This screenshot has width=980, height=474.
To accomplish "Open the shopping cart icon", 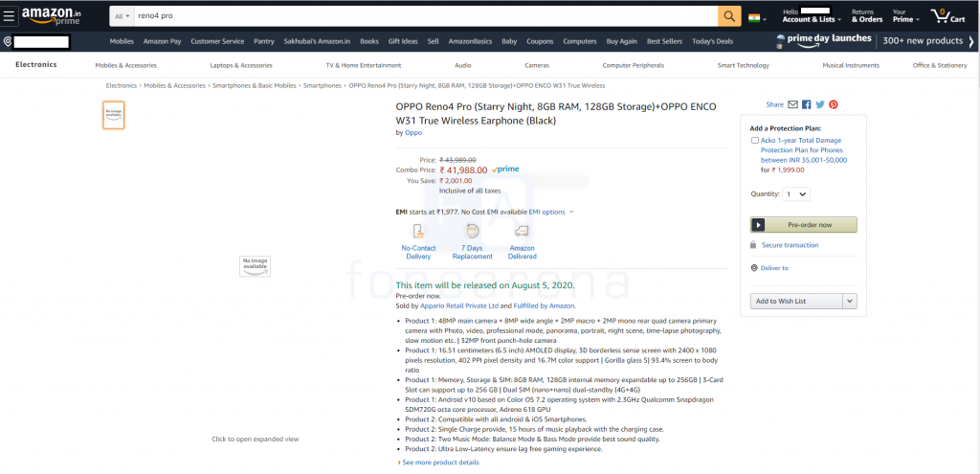I will point(943,16).
